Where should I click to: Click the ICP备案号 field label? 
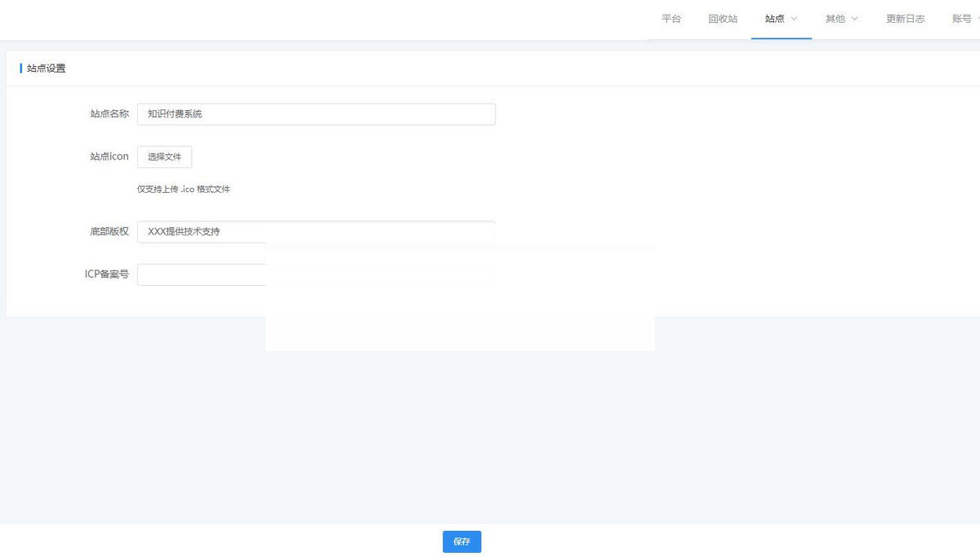[x=106, y=274]
